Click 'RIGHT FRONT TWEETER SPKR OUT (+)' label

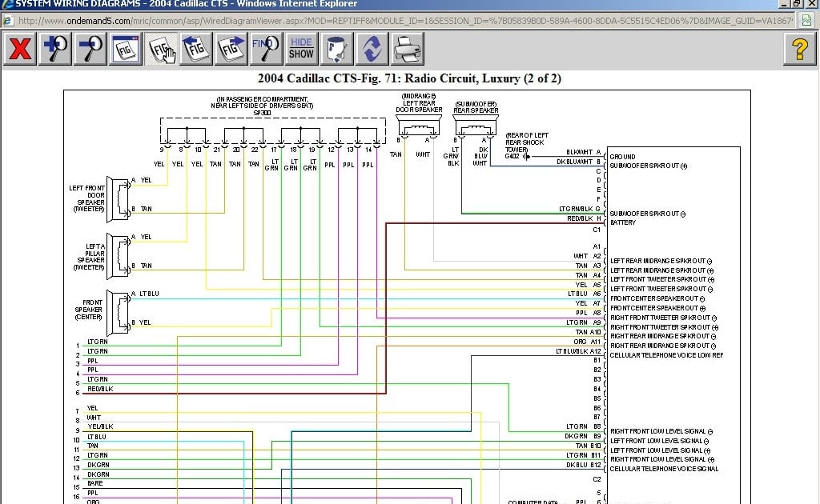click(x=664, y=327)
